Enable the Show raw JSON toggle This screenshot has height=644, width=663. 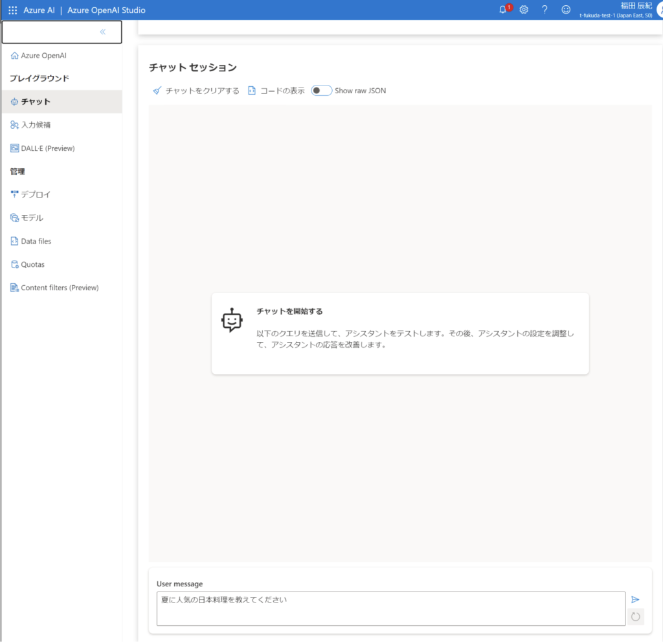point(322,91)
